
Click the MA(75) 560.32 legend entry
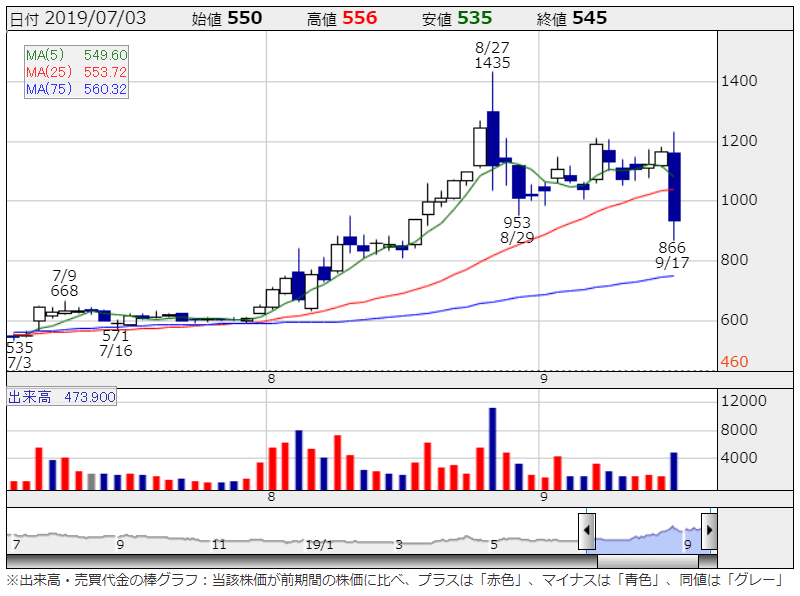(x=77, y=89)
